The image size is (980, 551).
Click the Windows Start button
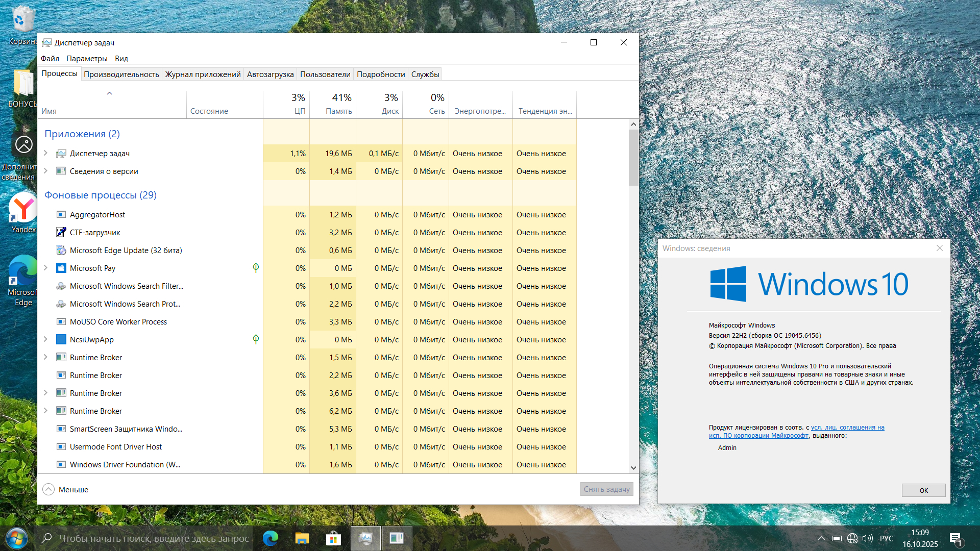point(16,538)
